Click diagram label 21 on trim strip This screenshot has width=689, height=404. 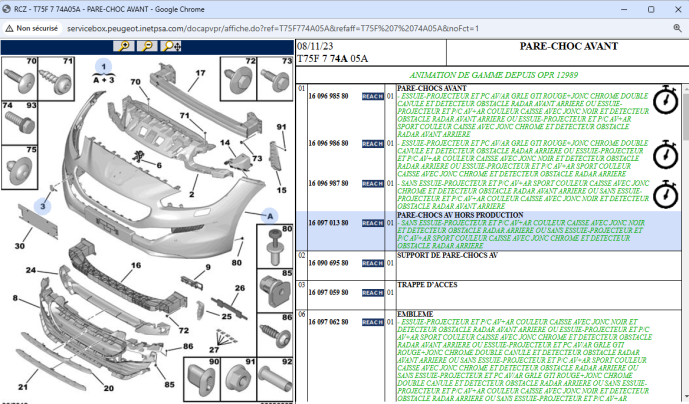pos(23,387)
